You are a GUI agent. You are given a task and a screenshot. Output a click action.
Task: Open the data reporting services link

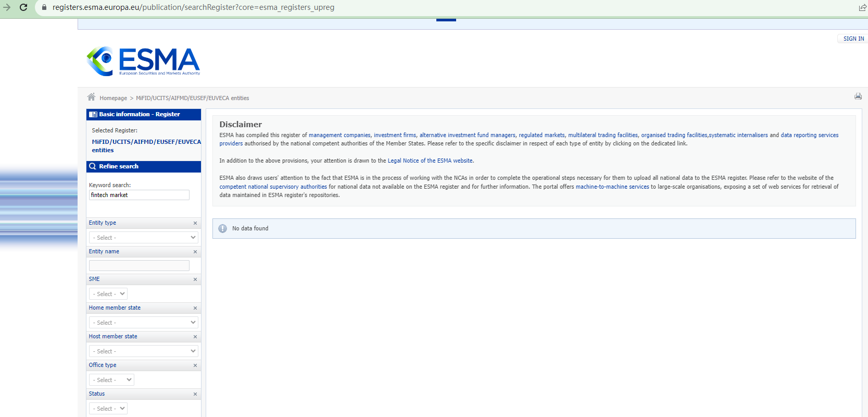pos(810,135)
